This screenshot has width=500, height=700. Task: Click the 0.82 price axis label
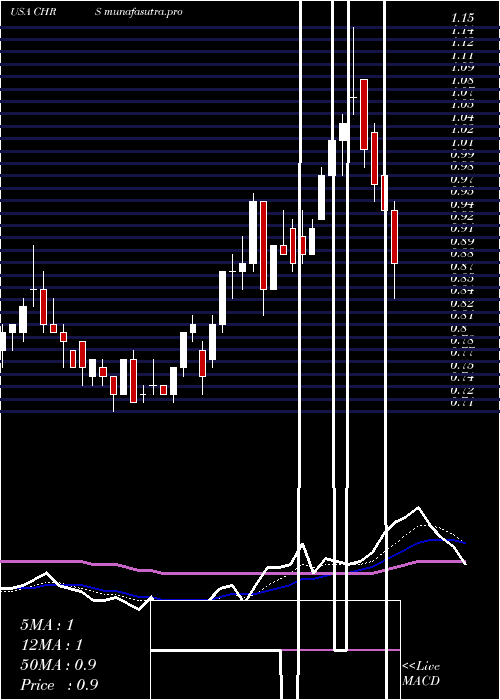(462, 304)
